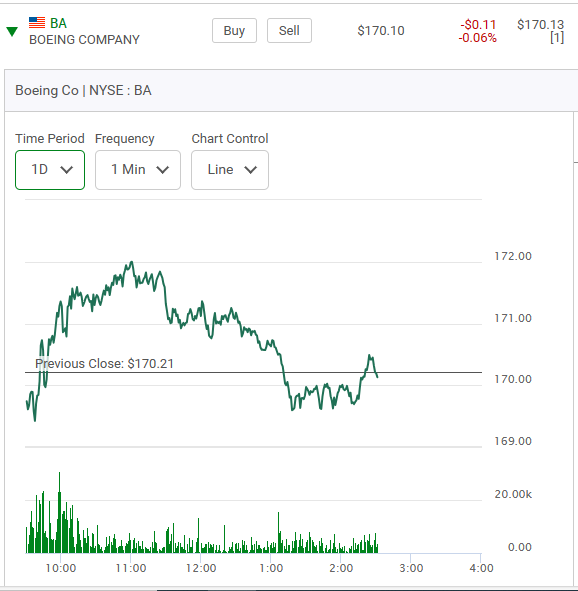Open the Time Period 1D dropdown
This screenshot has width=578, height=591.
[50, 170]
